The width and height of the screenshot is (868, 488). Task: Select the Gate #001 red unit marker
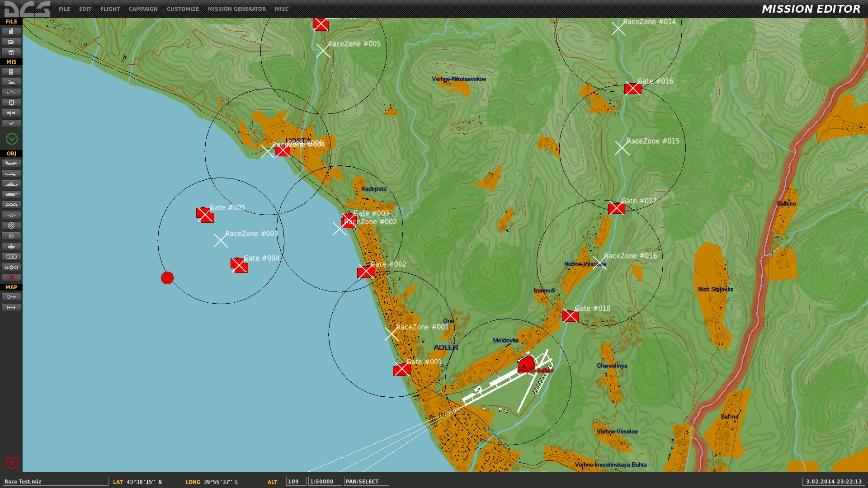point(401,370)
